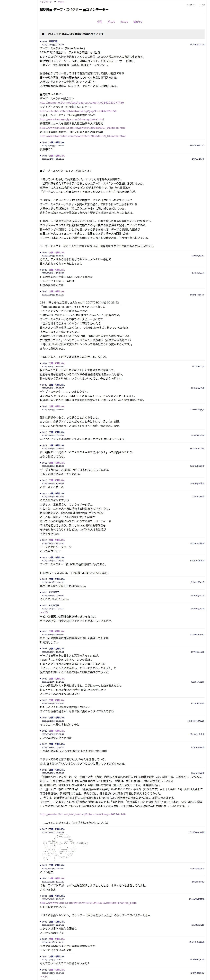
Task: Click timestamp 2009/03/16 02:26:52
Action: (x=53, y=609)
